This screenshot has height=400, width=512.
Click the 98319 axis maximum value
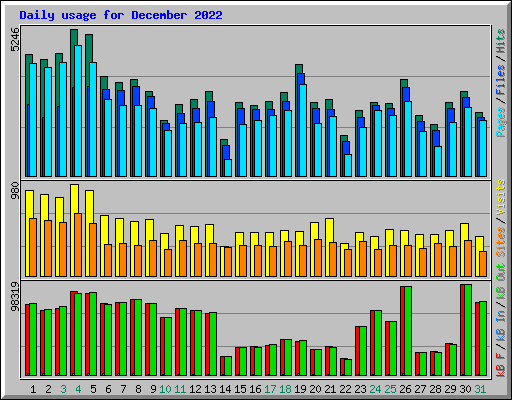tap(15, 297)
